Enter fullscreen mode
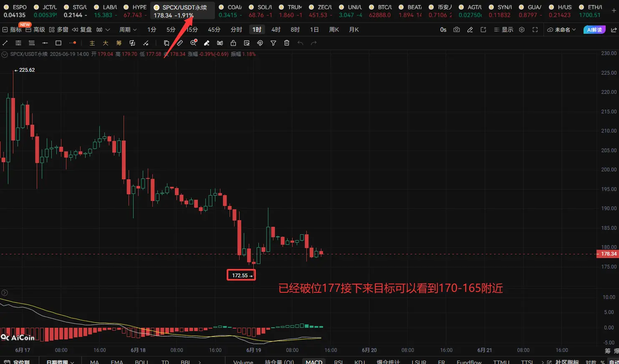Screen dimensions: 619x364 [535, 30]
